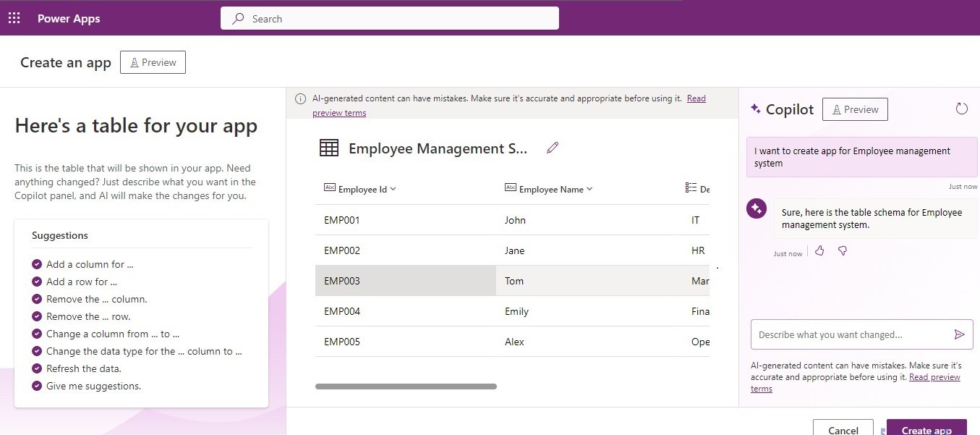Open the truncated third column header menu
Viewport: 980px width, 435px height.
pos(697,189)
